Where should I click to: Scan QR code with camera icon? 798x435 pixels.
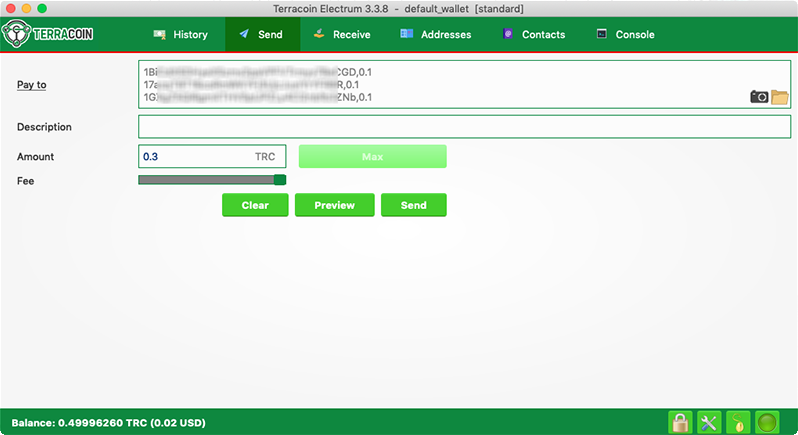click(x=759, y=97)
